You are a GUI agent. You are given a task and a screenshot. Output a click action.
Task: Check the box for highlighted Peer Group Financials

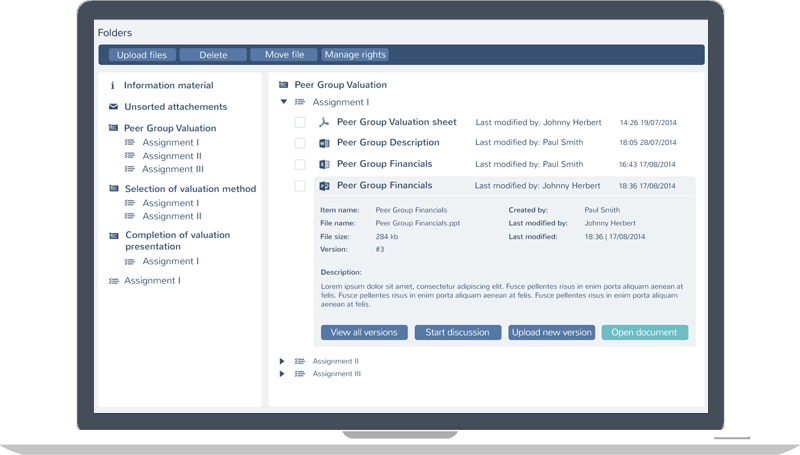click(x=299, y=186)
